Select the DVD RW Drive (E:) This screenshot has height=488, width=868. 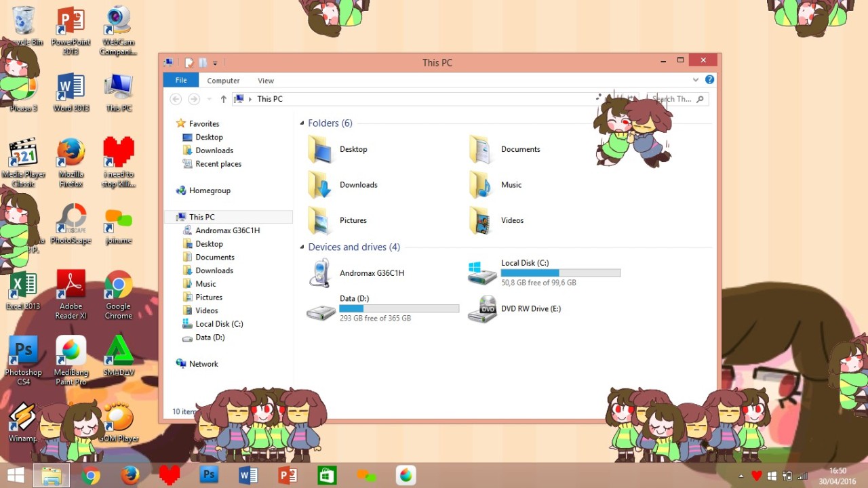515,308
